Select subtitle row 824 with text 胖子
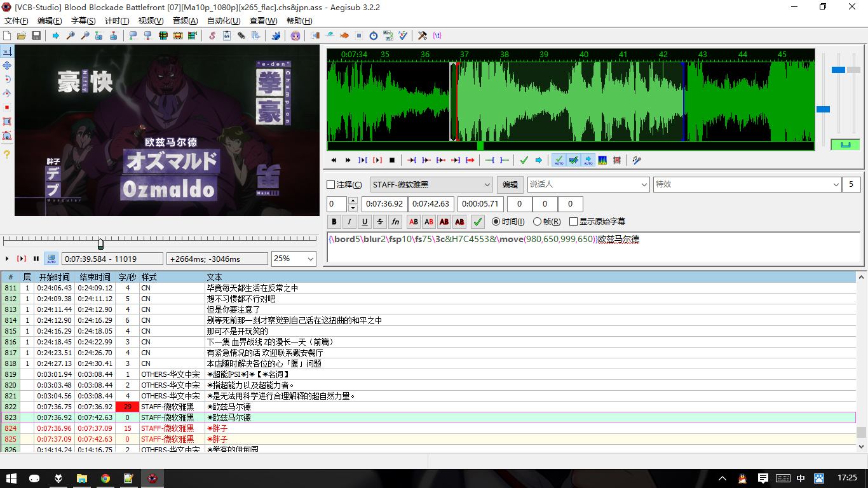 pyautogui.click(x=428, y=428)
